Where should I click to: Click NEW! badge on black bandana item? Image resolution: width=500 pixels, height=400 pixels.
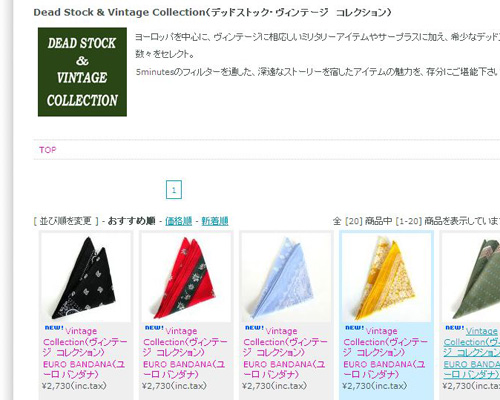coord(54,328)
